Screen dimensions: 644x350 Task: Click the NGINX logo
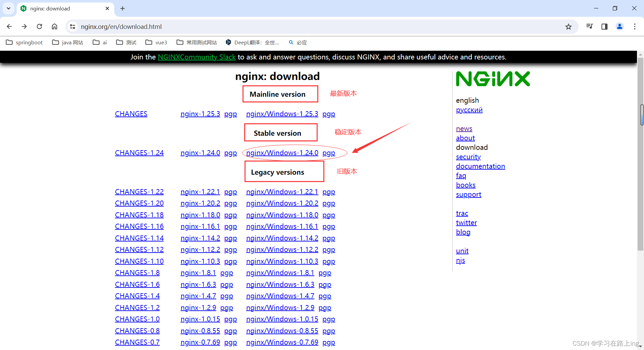point(492,78)
